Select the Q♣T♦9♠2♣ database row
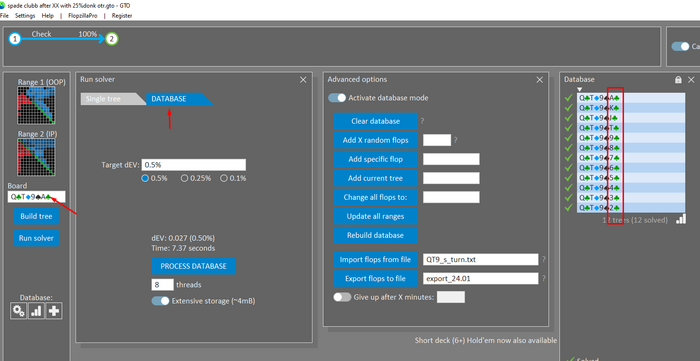 [x=631, y=207]
